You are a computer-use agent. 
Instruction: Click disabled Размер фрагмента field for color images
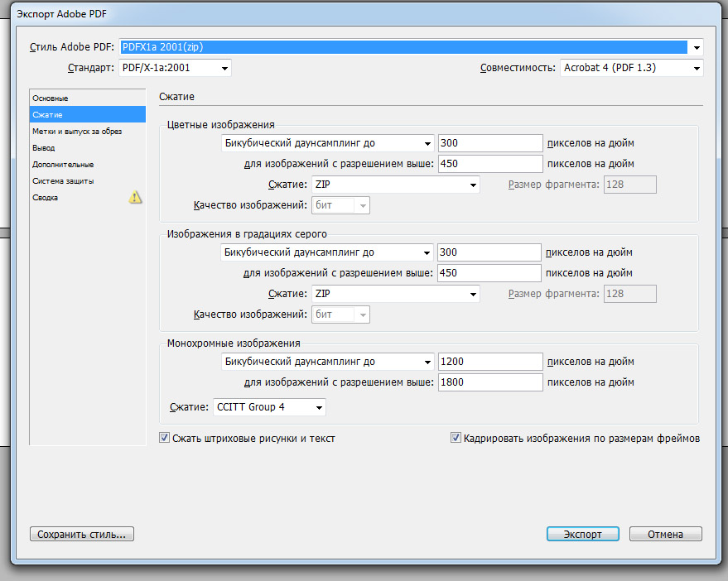tap(630, 185)
